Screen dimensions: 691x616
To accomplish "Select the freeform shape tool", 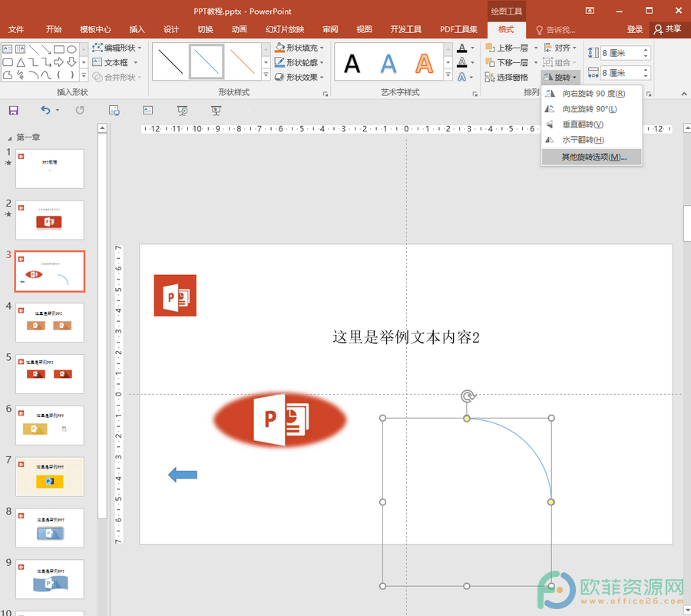I will (x=8, y=75).
